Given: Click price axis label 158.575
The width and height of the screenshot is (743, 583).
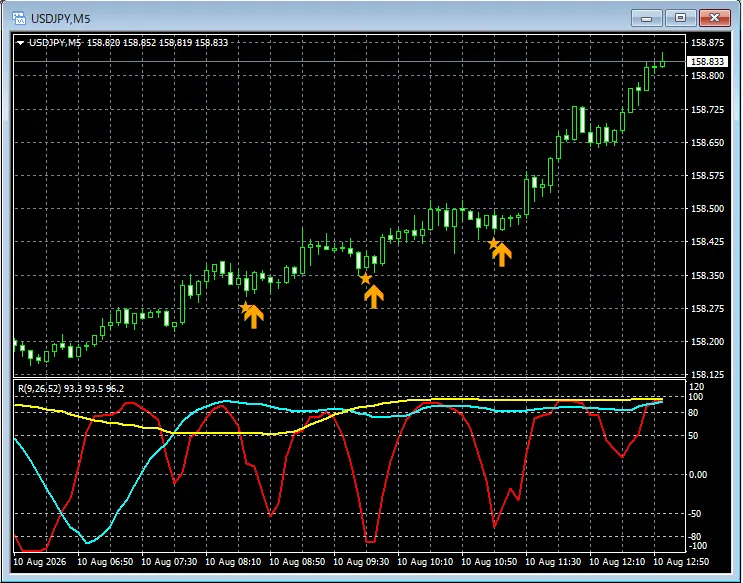Looking at the screenshot, I should (707, 175).
